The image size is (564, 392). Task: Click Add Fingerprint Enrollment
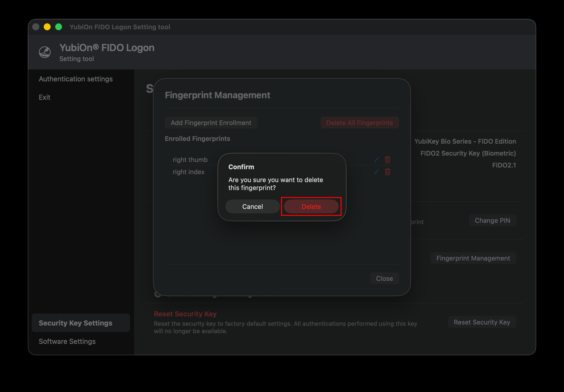[x=211, y=123]
